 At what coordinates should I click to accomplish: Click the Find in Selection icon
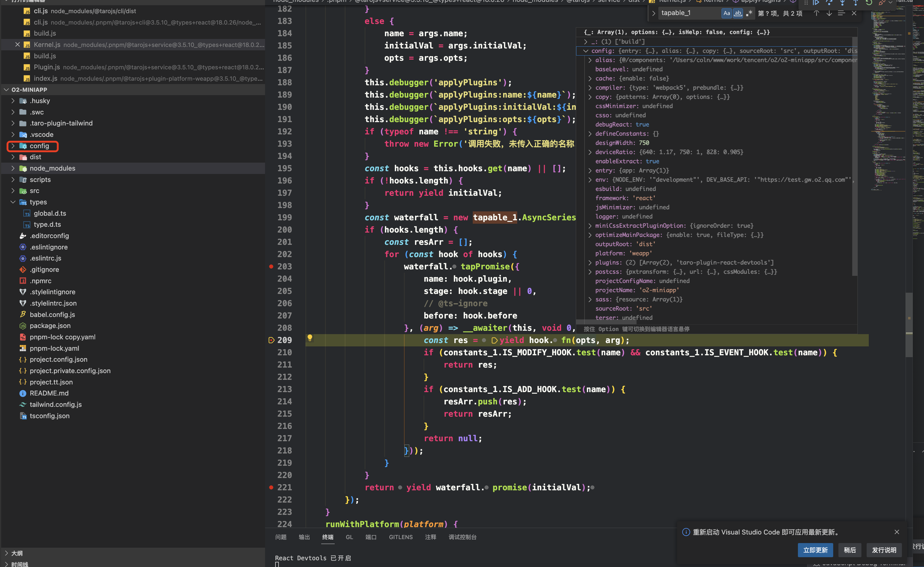coord(841,13)
